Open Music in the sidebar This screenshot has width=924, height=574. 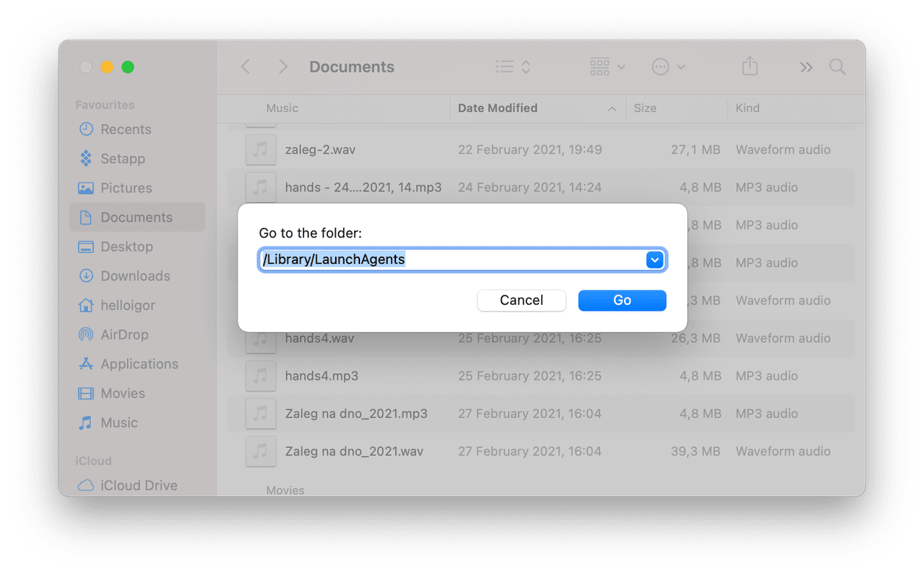(x=137, y=422)
